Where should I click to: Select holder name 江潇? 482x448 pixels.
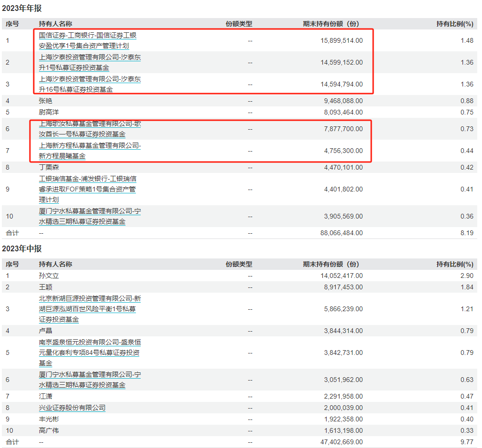[x=46, y=396]
